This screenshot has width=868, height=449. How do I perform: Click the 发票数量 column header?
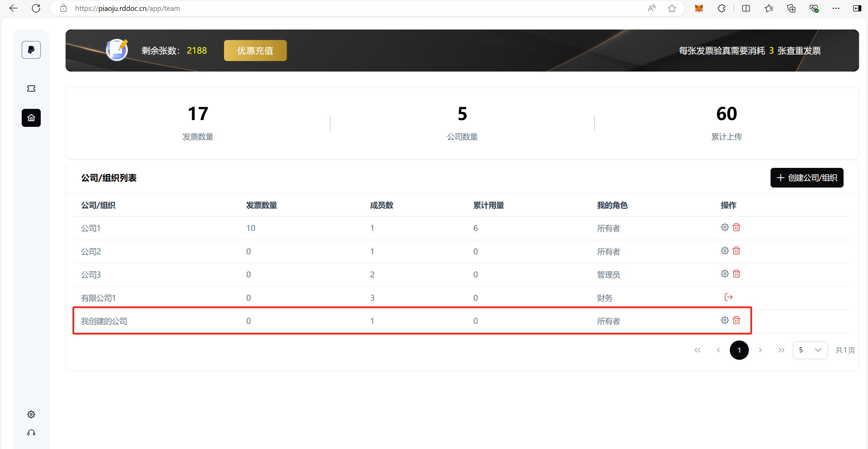click(x=262, y=205)
